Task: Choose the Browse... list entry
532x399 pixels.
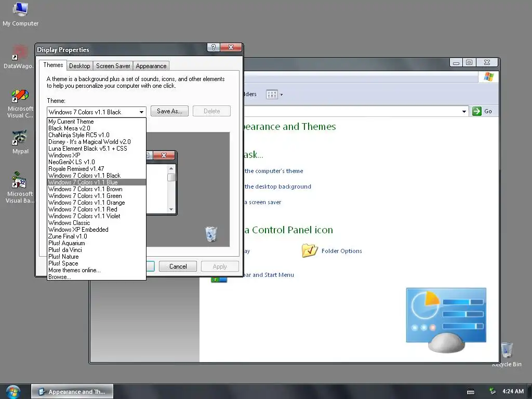Action: (x=97, y=277)
